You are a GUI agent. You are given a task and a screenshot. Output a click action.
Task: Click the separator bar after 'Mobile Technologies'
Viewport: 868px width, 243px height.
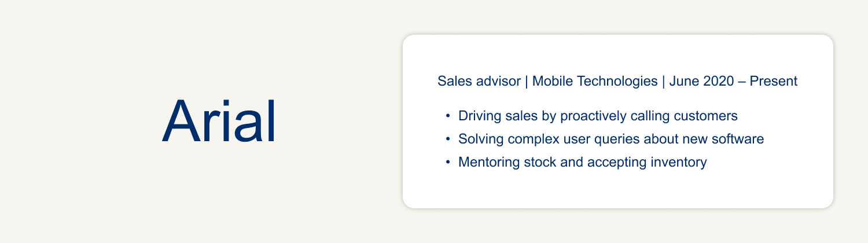[664, 82]
